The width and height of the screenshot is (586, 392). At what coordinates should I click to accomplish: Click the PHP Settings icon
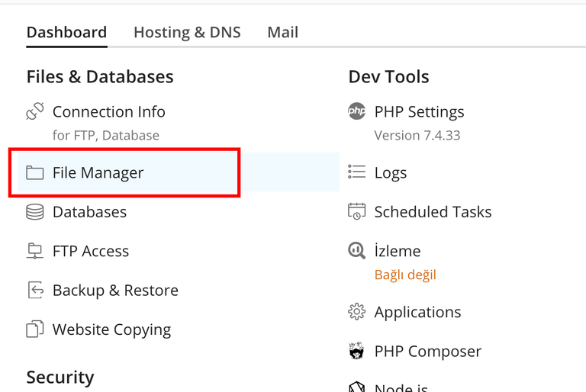[x=356, y=112]
